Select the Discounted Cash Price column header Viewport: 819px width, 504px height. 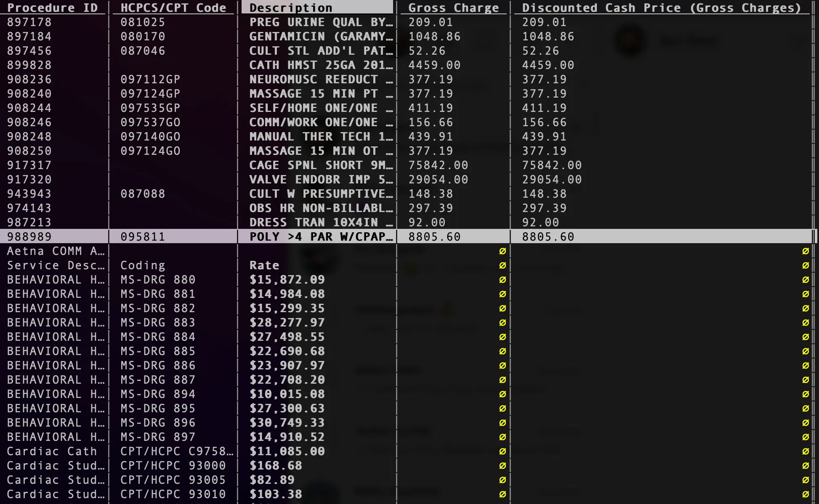661,8
